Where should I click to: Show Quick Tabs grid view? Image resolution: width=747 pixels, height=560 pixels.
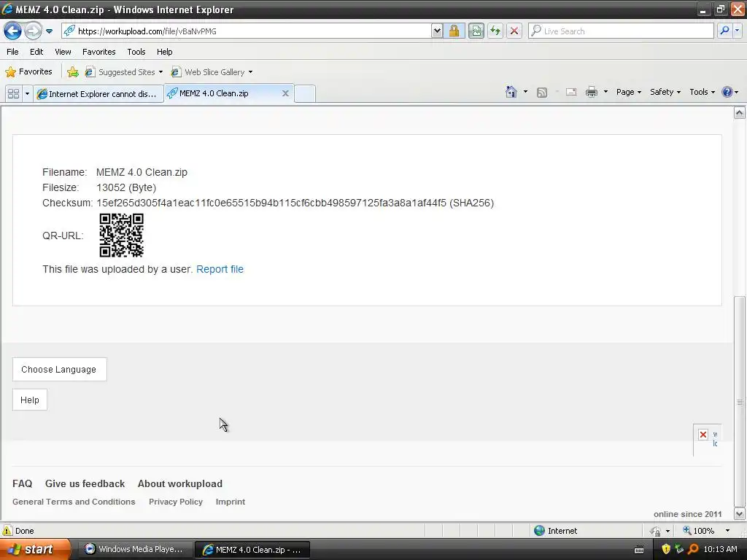[x=13, y=94]
